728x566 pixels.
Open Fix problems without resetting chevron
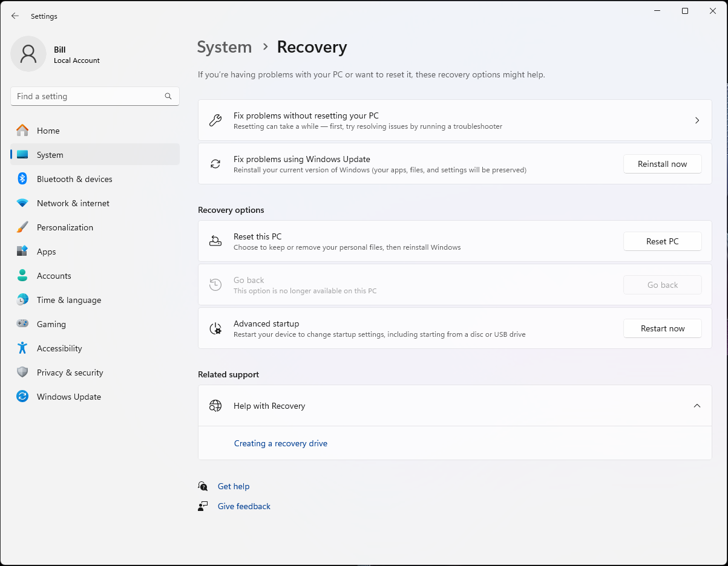pyautogui.click(x=697, y=120)
